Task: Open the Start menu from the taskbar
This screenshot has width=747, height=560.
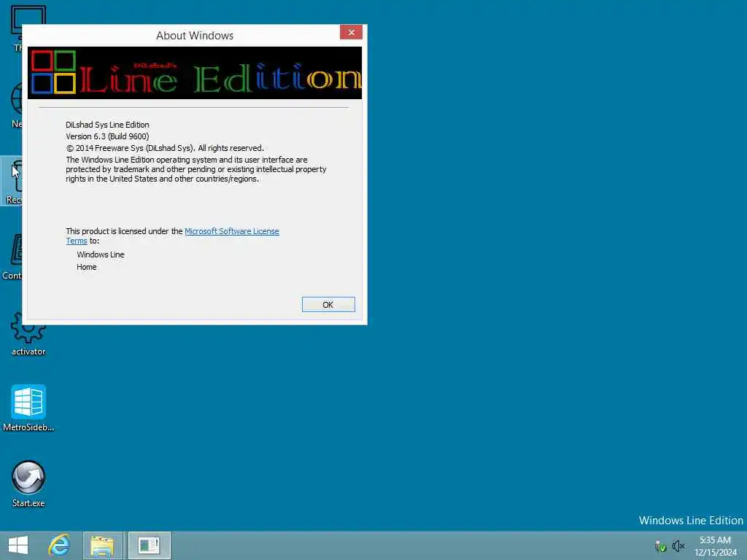Action: point(18,545)
